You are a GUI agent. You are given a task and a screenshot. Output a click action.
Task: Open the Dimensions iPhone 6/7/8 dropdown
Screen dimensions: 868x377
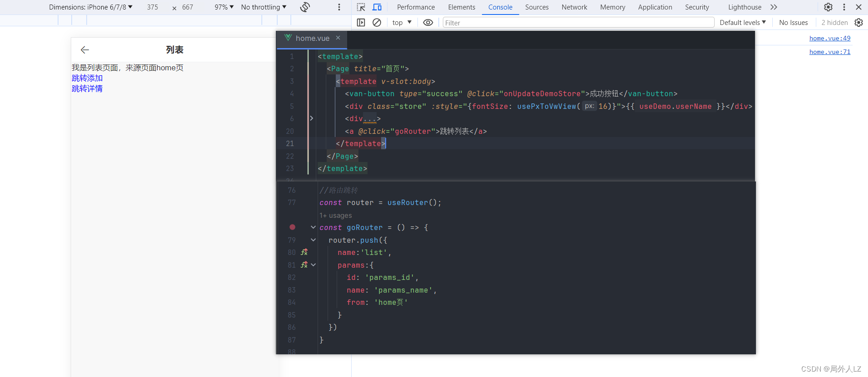[x=91, y=7]
